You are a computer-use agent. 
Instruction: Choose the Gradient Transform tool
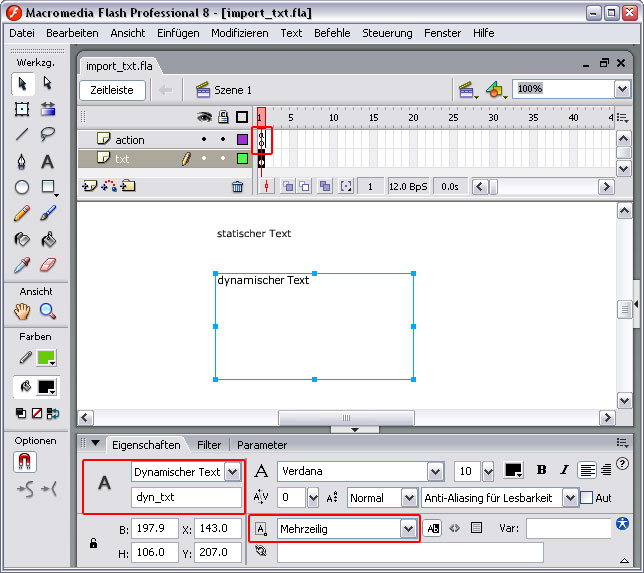pos(48,109)
